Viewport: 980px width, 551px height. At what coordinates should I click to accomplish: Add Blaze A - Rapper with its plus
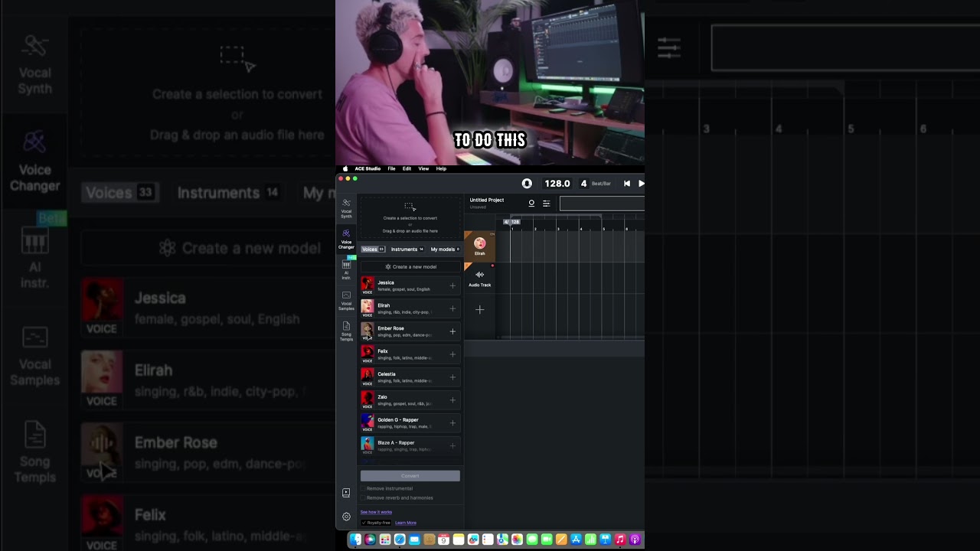coord(452,446)
